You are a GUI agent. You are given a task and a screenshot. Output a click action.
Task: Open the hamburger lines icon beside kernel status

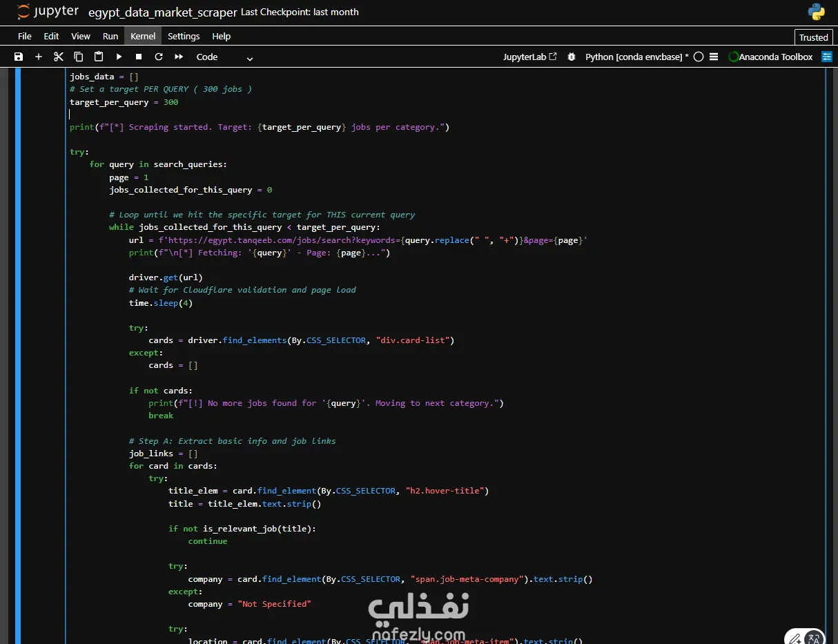point(714,57)
